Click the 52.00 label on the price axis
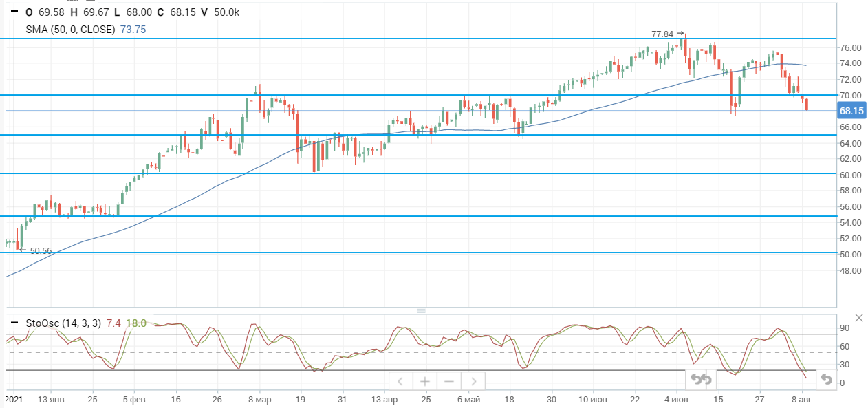 pyautogui.click(x=850, y=239)
